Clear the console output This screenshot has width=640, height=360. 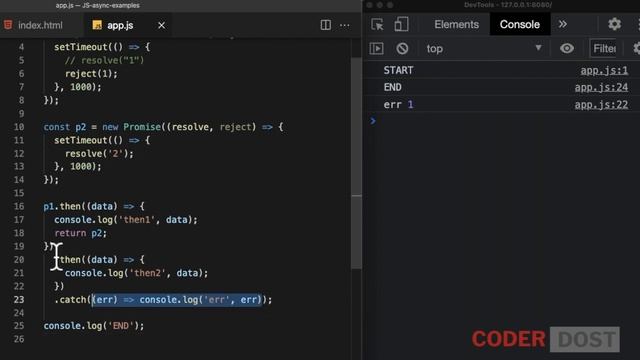(x=402, y=49)
